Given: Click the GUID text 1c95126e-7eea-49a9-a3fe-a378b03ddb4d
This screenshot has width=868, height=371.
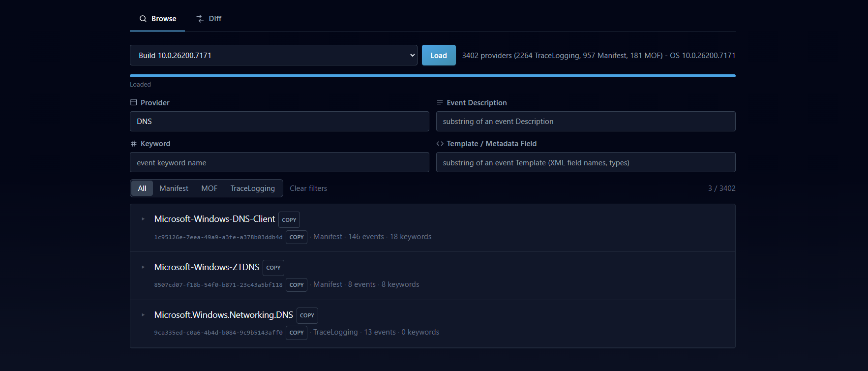Looking at the screenshot, I should click(x=218, y=237).
